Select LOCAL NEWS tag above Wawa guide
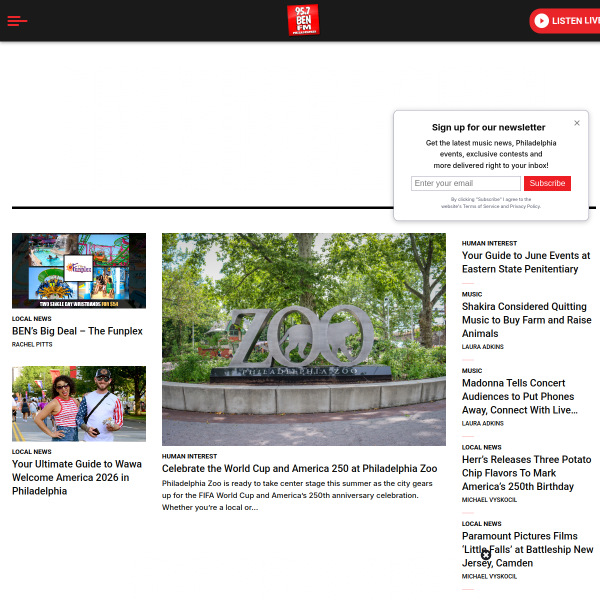Viewport: 600px width, 600px height. point(31,452)
